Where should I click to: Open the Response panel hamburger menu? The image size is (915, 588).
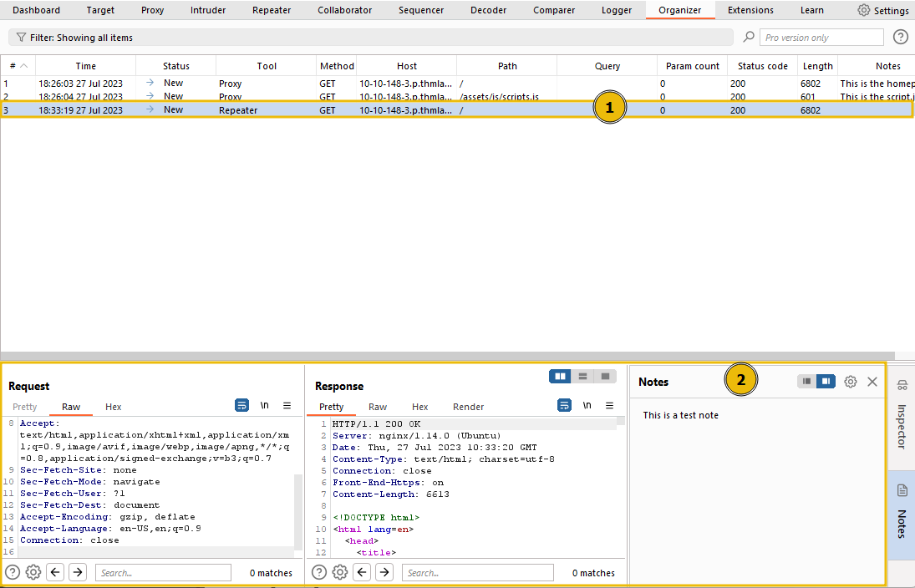point(609,405)
